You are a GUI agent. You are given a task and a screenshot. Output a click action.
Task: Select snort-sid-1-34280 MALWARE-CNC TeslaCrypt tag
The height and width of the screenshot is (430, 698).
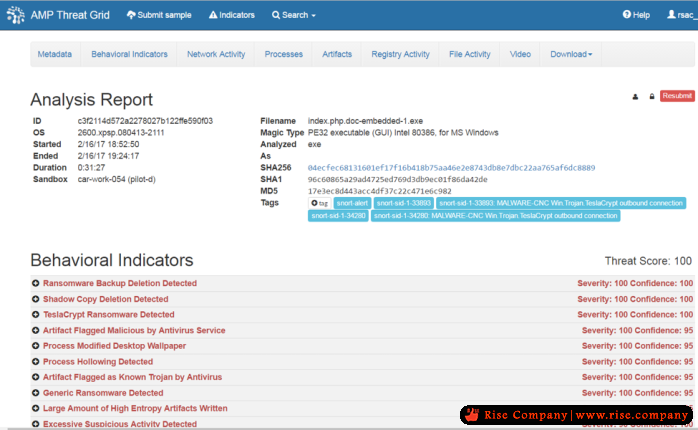click(x=495, y=216)
